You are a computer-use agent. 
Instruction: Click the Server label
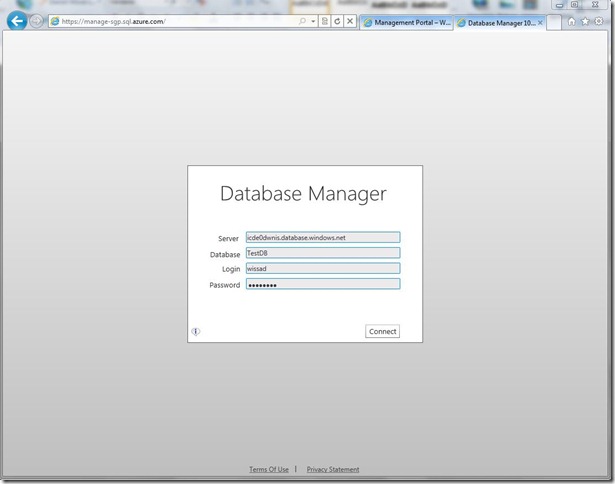(x=228, y=238)
